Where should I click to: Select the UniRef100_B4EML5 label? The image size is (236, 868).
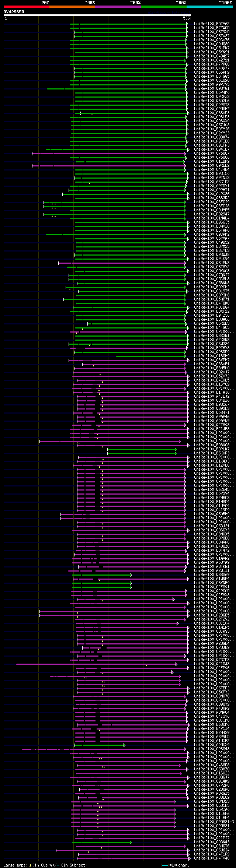pos(212,380)
